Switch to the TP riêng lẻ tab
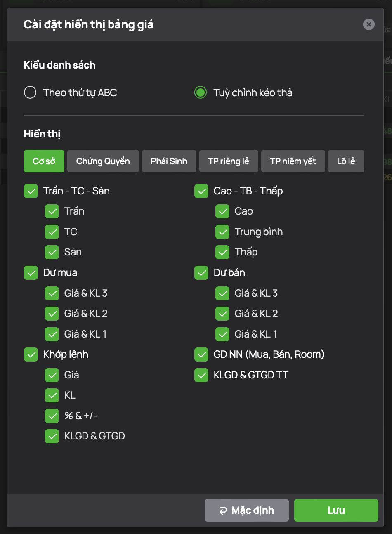Screen dimensions: 392x534 [229, 161]
